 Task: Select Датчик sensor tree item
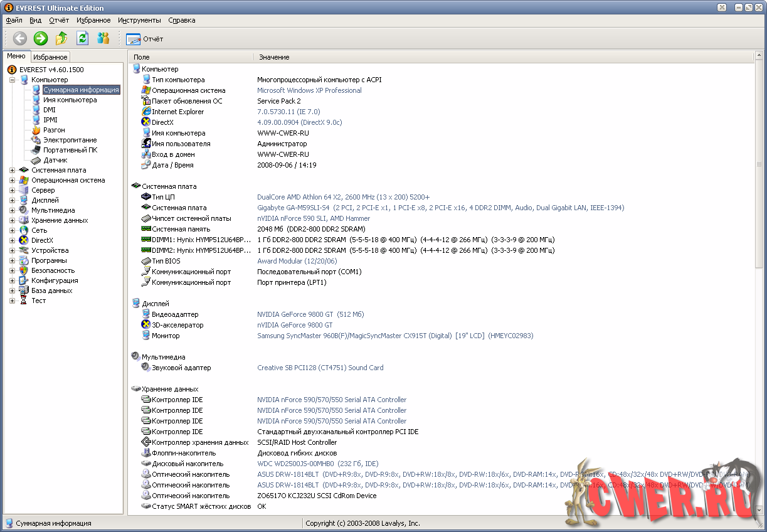point(55,160)
